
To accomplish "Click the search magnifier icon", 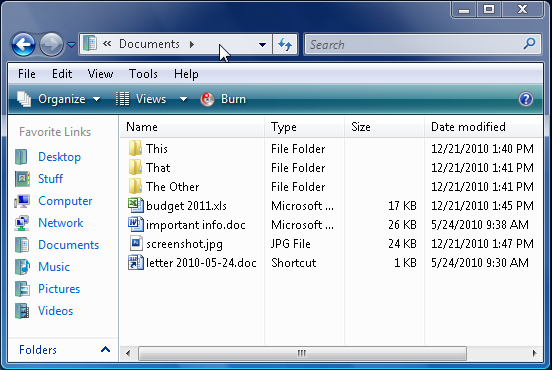I will point(529,44).
